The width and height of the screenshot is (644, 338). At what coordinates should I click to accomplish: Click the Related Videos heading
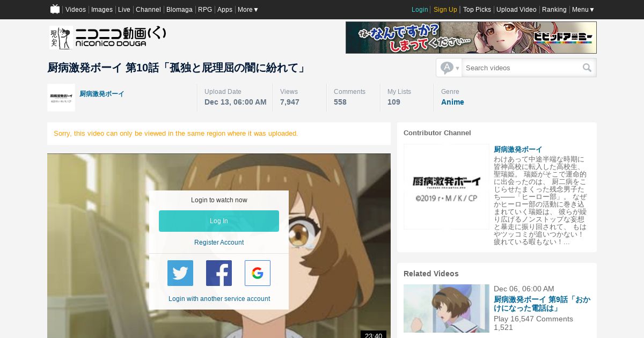tap(431, 274)
